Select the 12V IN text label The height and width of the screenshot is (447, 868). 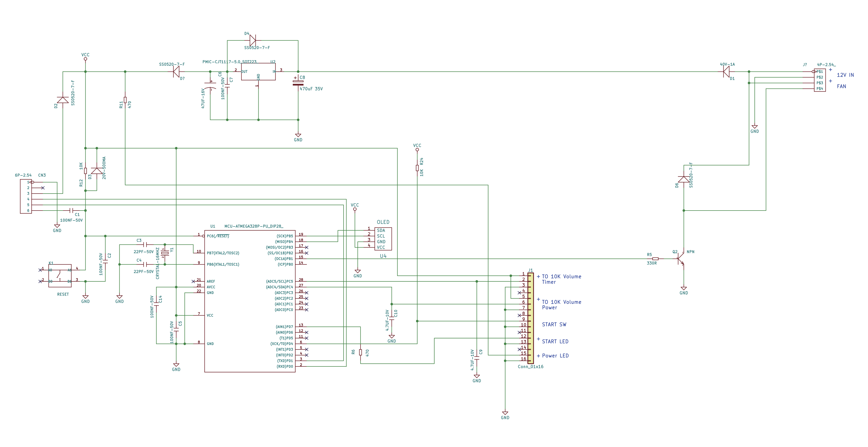[x=845, y=75]
